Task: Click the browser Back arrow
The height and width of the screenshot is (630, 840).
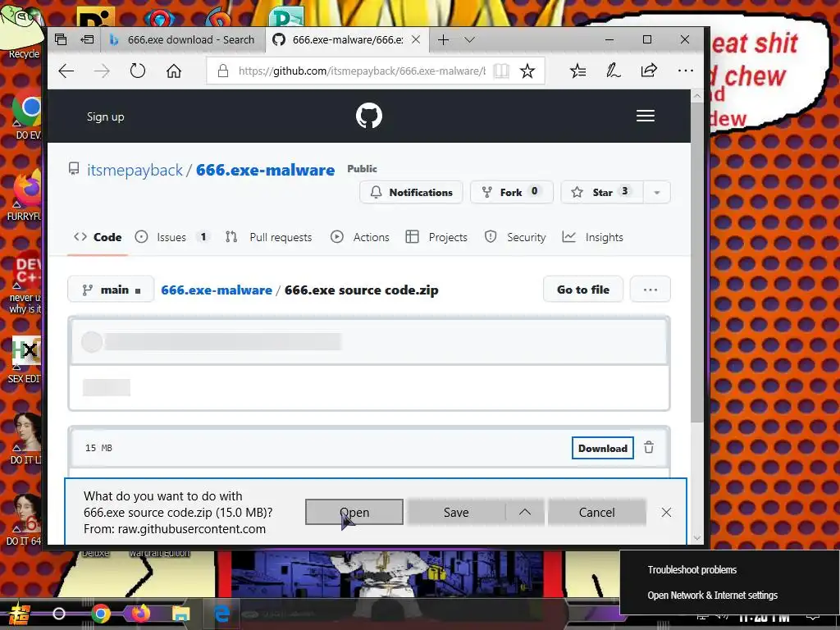Action: (x=66, y=71)
